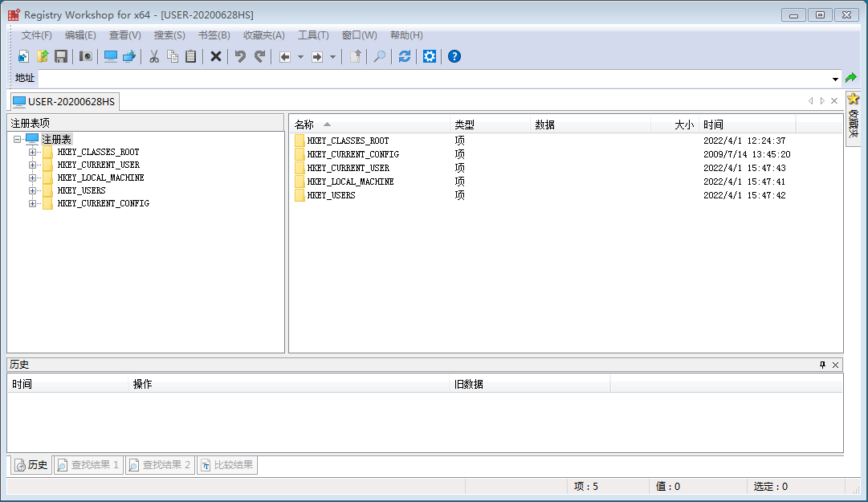Image resolution: width=868 pixels, height=502 pixels.
Task: Select HKEY_CURRENT_USER in the right list
Action: point(348,168)
